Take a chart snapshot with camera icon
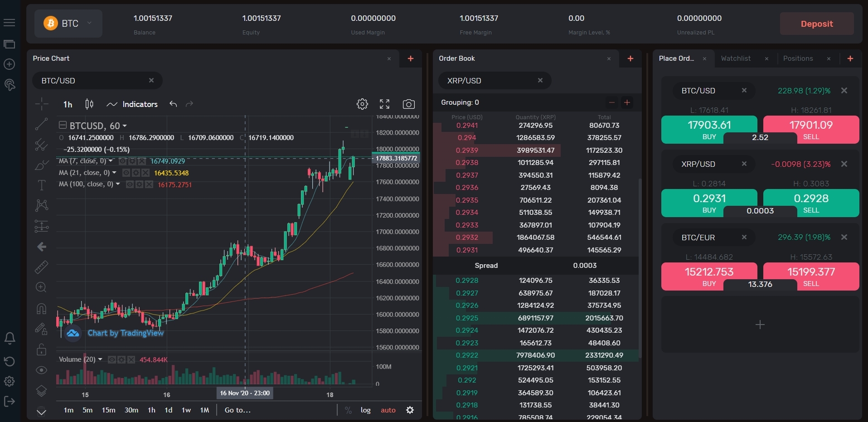Image resolution: width=868 pixels, height=422 pixels. point(408,104)
